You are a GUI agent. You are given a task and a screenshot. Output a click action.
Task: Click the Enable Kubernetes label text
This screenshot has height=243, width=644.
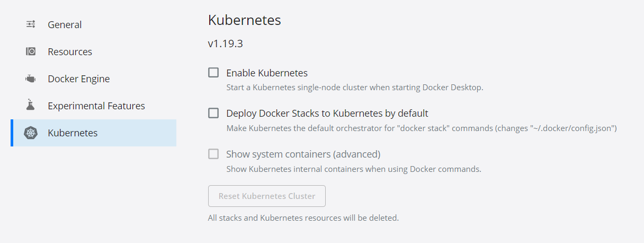pyautogui.click(x=267, y=73)
